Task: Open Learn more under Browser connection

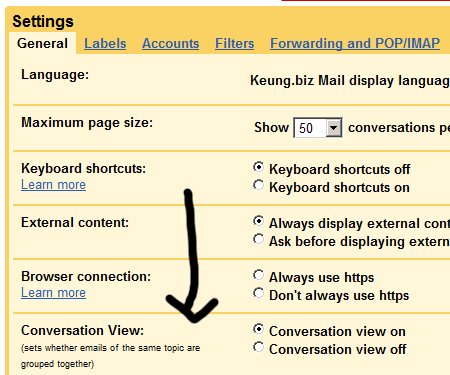Action: [x=53, y=293]
